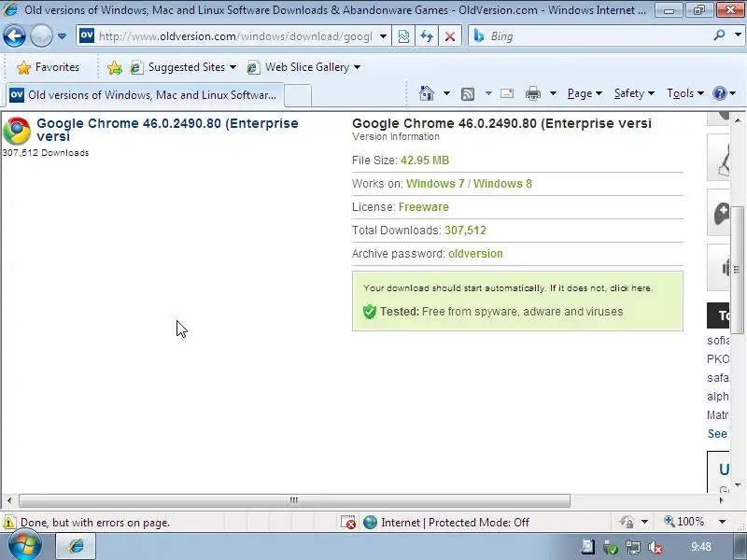The image size is (747, 560).
Task: Open Suggested Sites dropdown
Action: click(x=183, y=67)
